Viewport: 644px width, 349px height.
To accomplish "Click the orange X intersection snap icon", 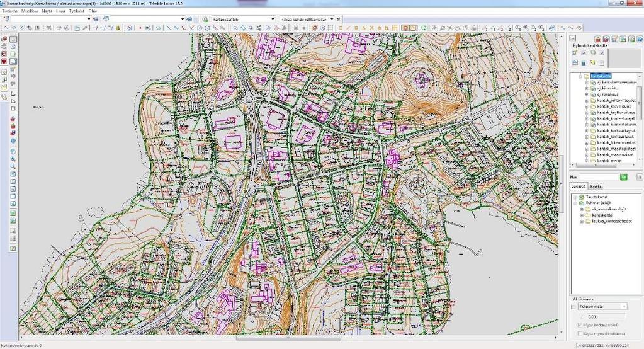I will [x=371, y=28].
